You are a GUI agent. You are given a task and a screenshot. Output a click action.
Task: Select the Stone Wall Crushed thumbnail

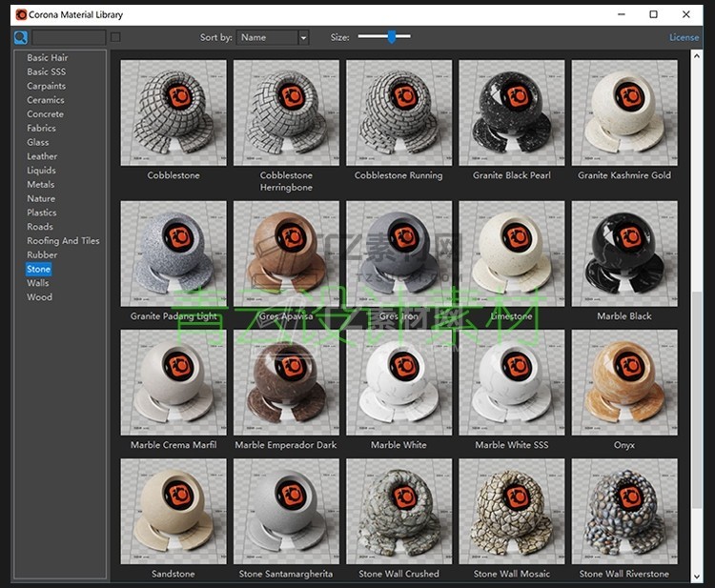click(399, 512)
